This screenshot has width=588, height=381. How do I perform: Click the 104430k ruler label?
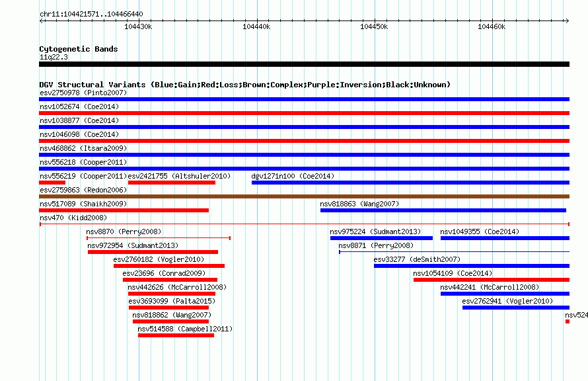(138, 26)
